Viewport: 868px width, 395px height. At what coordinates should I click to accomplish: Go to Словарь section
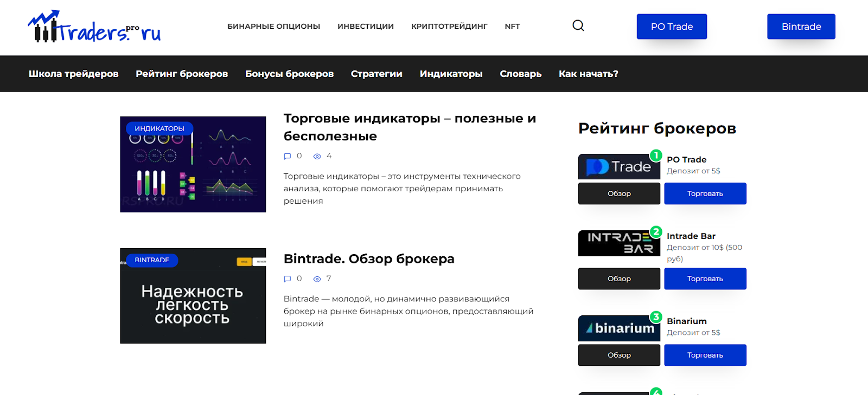pos(520,74)
